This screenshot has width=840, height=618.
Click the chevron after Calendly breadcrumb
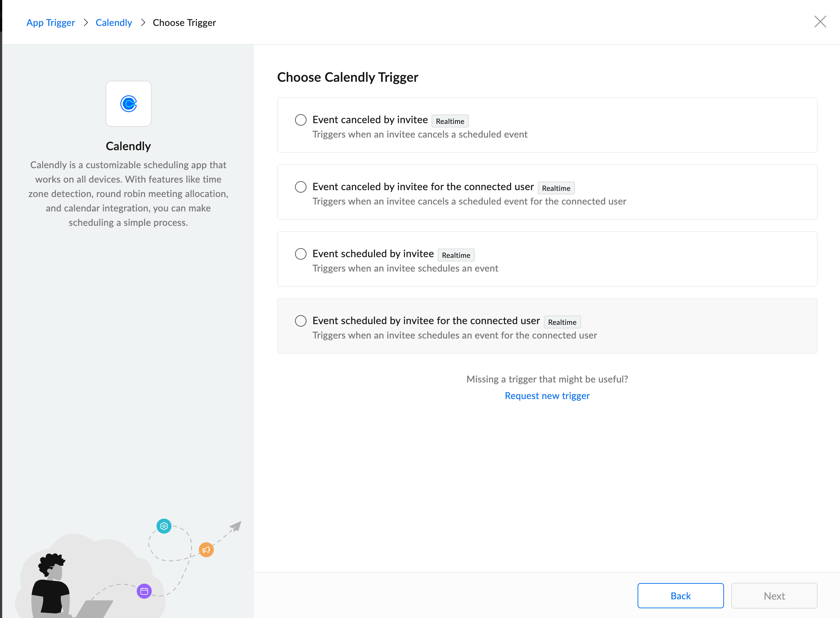coord(143,22)
